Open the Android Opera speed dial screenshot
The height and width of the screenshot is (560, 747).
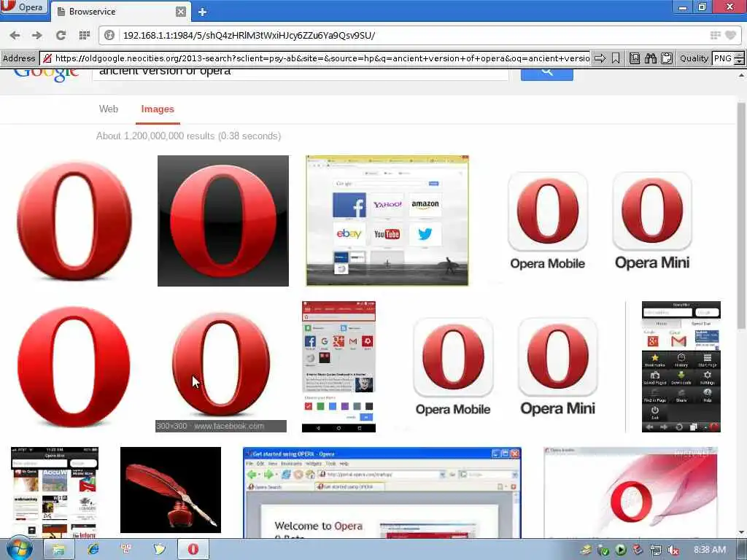coord(338,367)
